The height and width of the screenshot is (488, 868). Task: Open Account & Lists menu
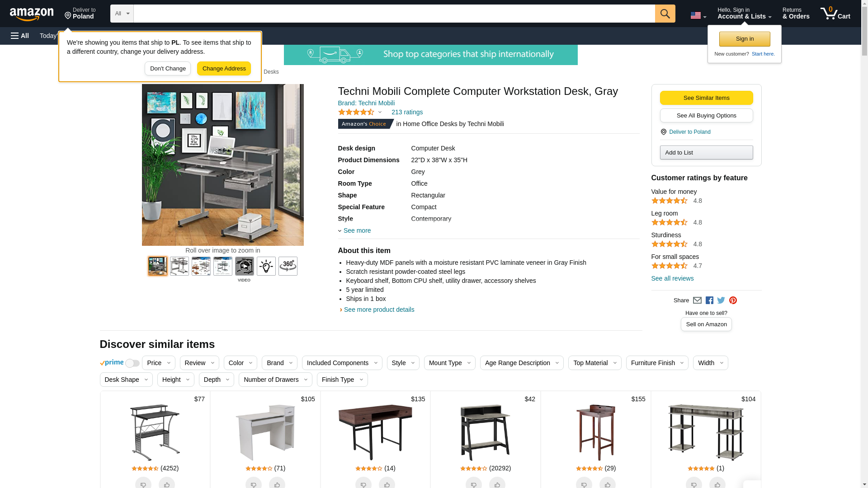(745, 14)
